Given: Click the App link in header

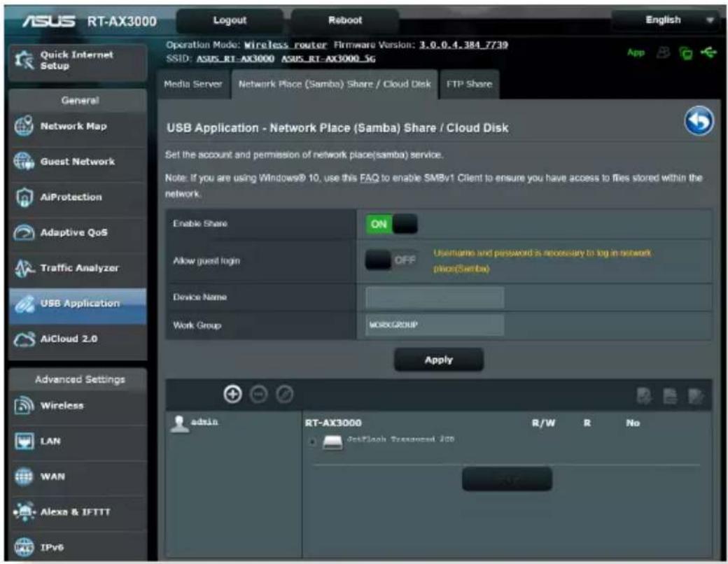Looking at the screenshot, I should 636,53.
